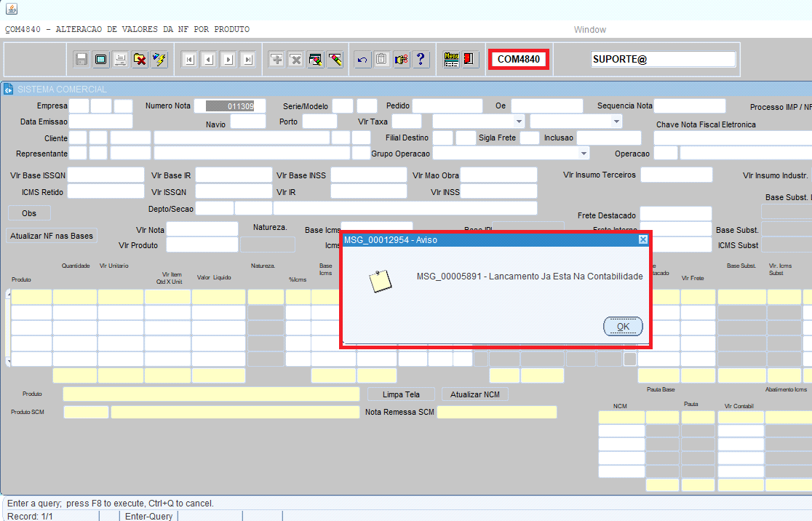Click the red exit door icon
Screen dimensions: 812x521
click(x=470, y=60)
